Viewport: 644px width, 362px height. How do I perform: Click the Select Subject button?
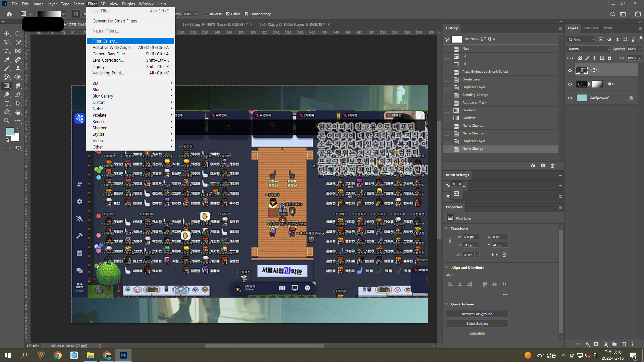point(477,324)
